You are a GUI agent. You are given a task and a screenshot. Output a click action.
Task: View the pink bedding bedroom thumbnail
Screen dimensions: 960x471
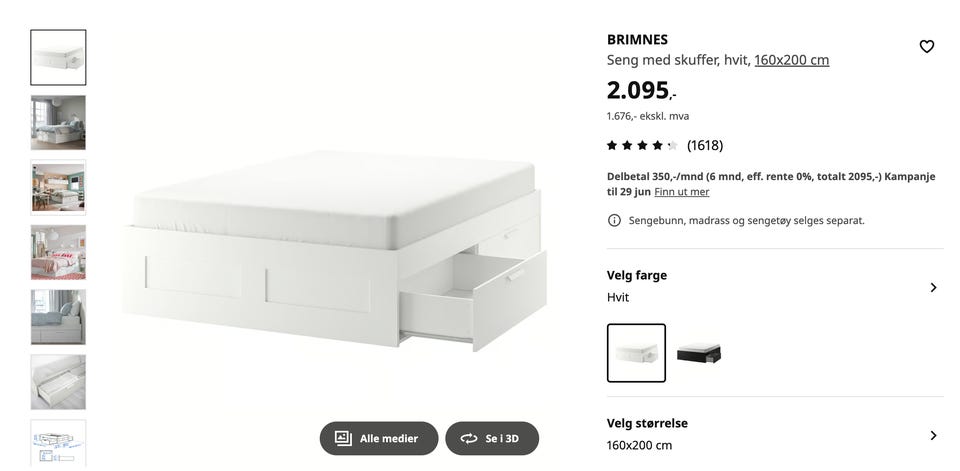[58, 252]
